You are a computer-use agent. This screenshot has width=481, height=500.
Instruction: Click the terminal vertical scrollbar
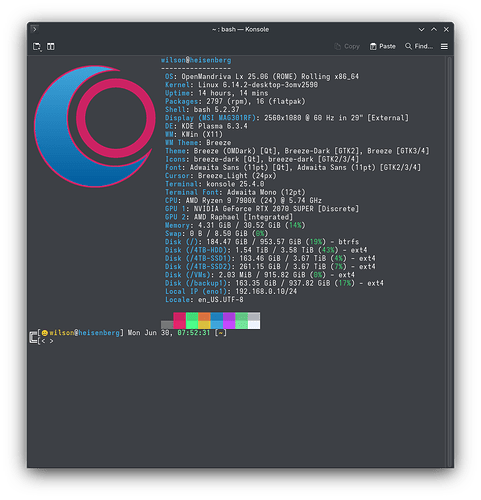point(450,261)
